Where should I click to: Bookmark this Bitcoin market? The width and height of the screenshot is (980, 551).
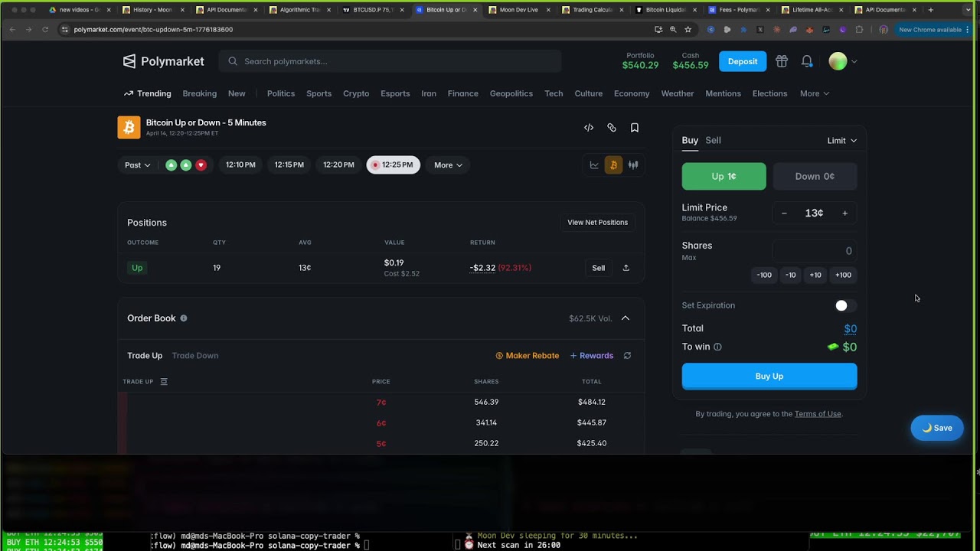pos(635,128)
